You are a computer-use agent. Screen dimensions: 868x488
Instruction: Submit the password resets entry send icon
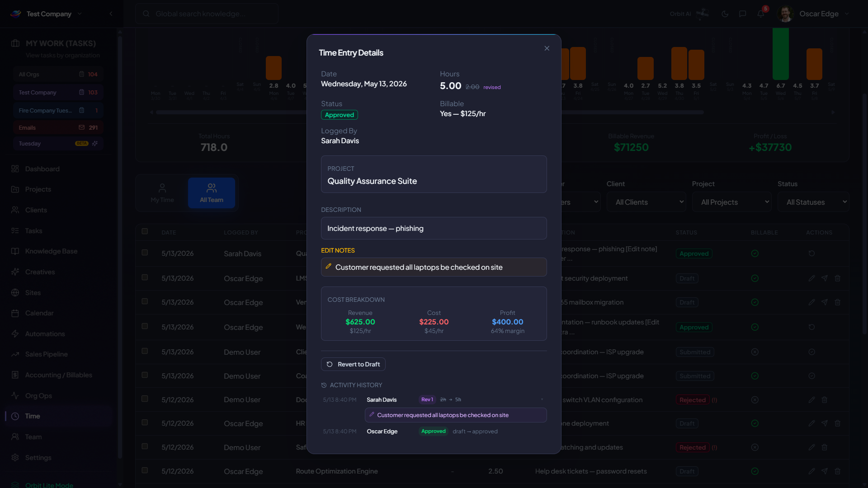click(825, 471)
